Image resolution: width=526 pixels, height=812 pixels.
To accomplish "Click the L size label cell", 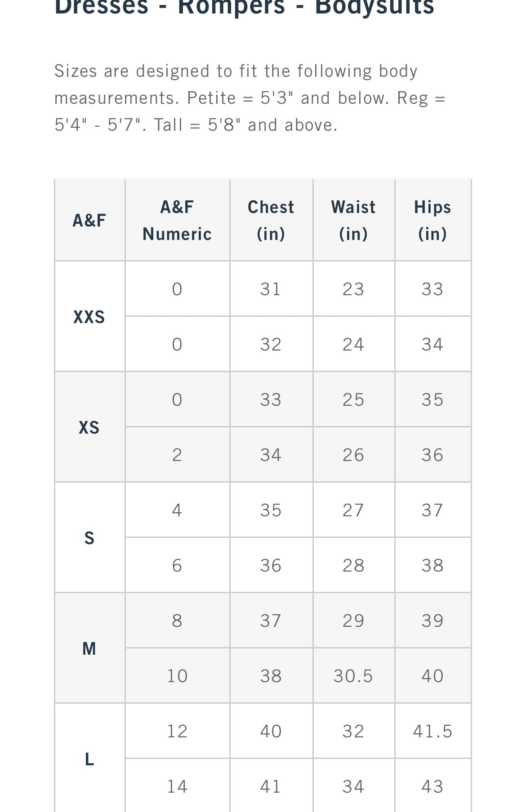I will pyautogui.click(x=89, y=759).
